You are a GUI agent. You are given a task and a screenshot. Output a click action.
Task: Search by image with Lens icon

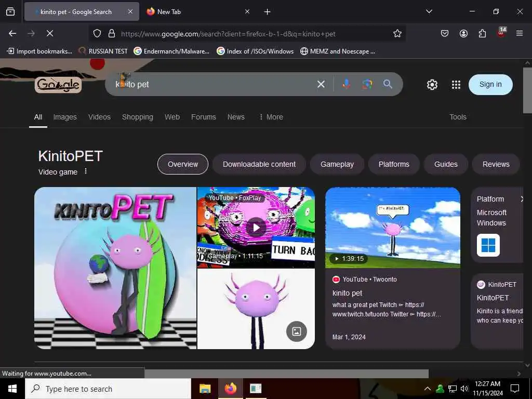click(x=367, y=84)
